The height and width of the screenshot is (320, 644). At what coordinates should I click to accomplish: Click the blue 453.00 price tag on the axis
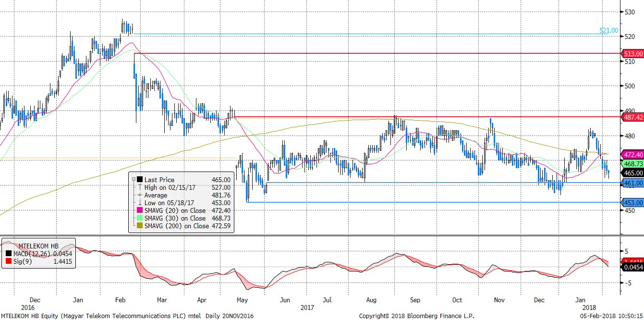(x=632, y=202)
